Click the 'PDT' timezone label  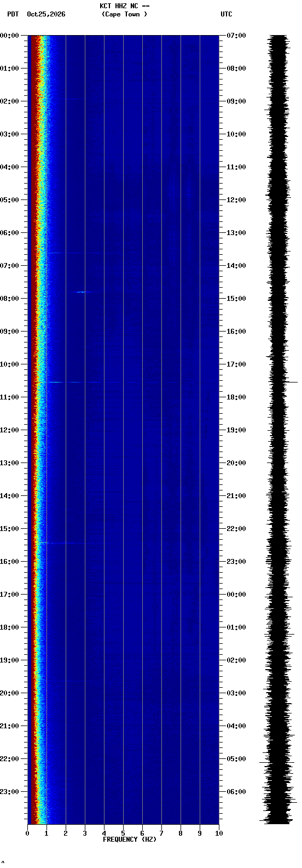[x=13, y=14]
